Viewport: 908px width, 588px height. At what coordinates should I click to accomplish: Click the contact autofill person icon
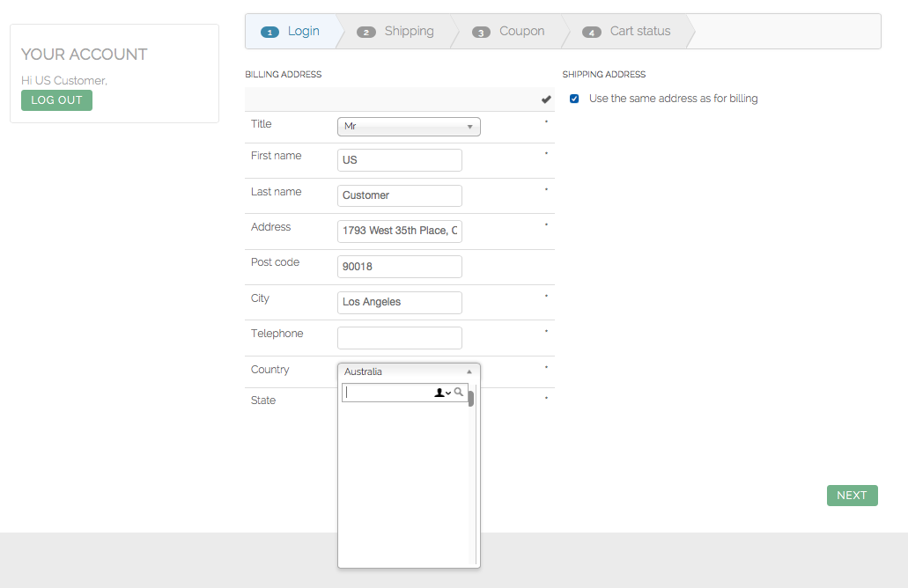pyautogui.click(x=439, y=393)
